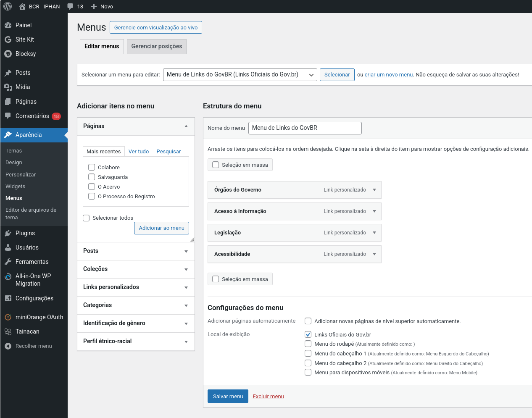
Task: Click the Posts pin icon
Action: [x=8, y=73]
